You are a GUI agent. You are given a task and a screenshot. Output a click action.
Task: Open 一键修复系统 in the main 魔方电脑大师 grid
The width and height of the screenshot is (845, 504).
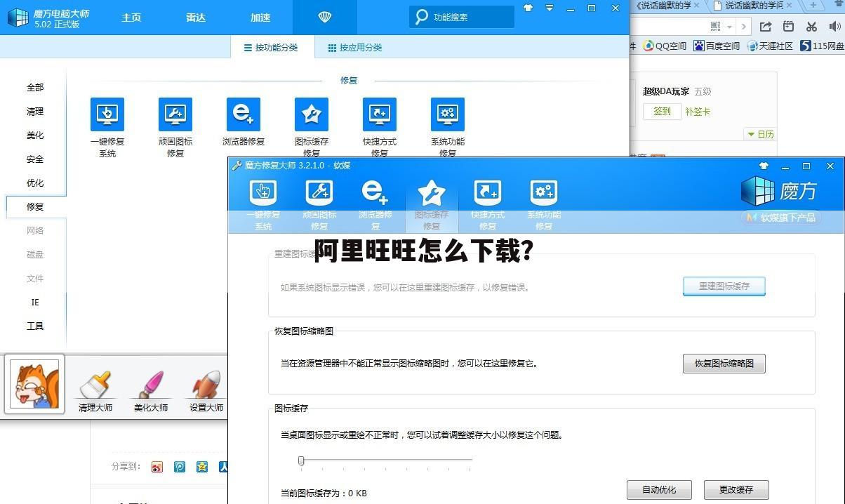click(x=107, y=127)
